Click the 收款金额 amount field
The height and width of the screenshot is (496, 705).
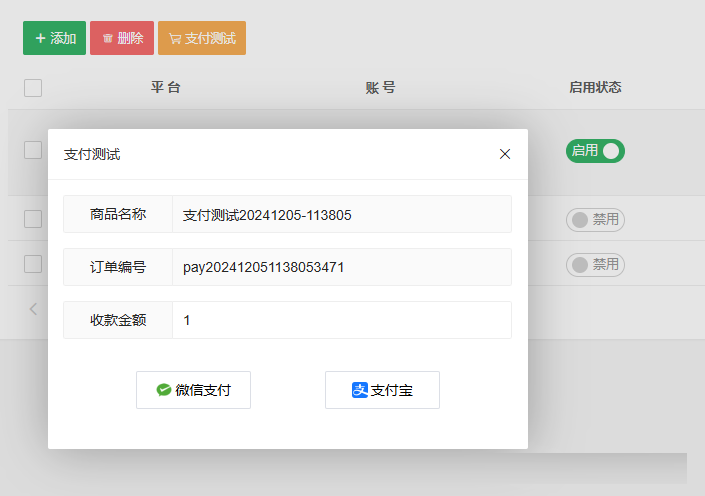click(x=341, y=320)
